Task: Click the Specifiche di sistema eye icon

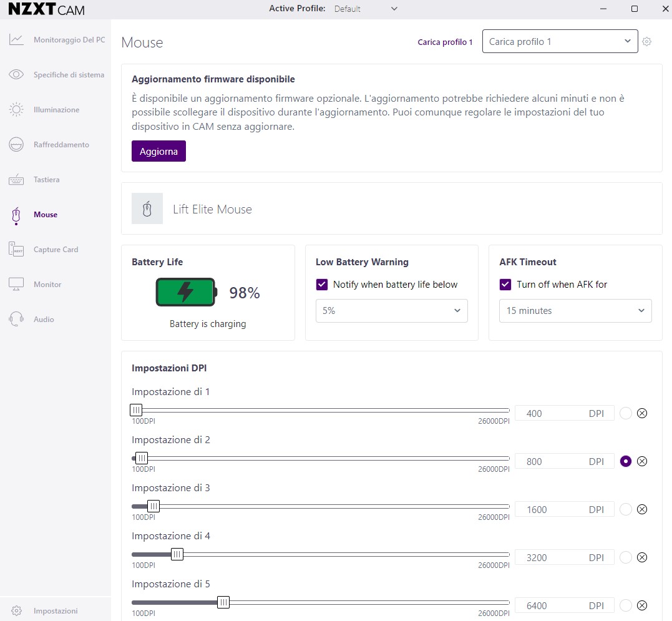Action: click(16, 75)
